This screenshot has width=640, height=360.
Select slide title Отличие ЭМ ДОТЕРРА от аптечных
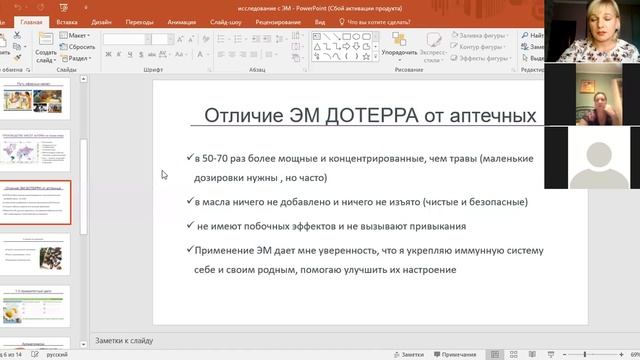[x=370, y=116]
